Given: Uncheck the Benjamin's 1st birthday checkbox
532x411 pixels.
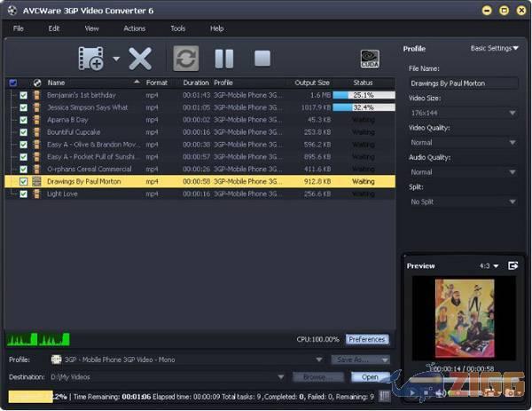Looking at the screenshot, I should point(24,94).
